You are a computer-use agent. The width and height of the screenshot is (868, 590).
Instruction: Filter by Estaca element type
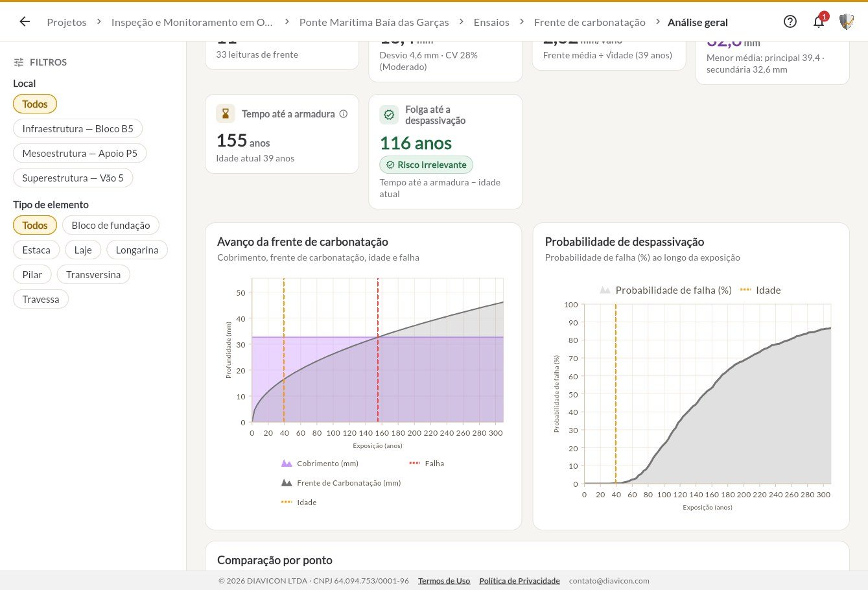click(x=36, y=250)
